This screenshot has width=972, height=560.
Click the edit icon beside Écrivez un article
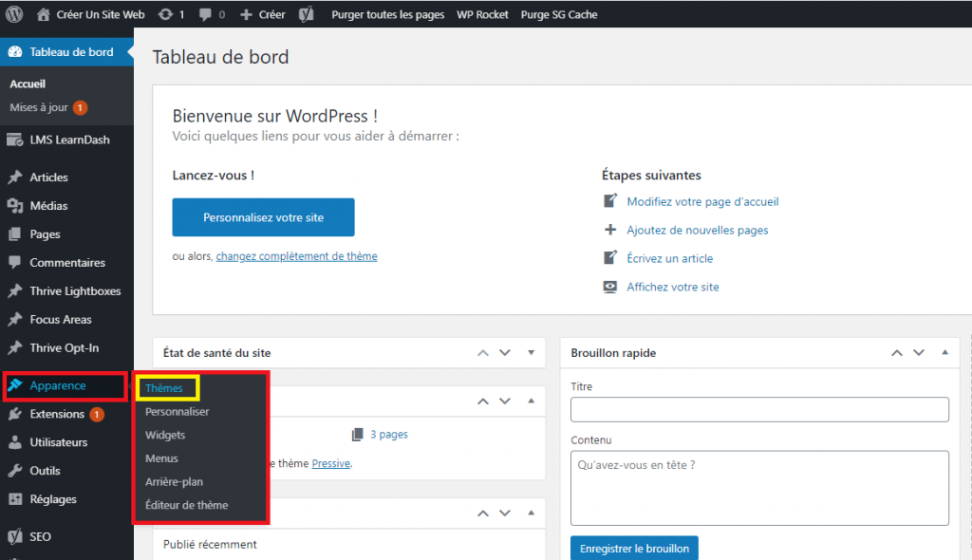click(610, 257)
